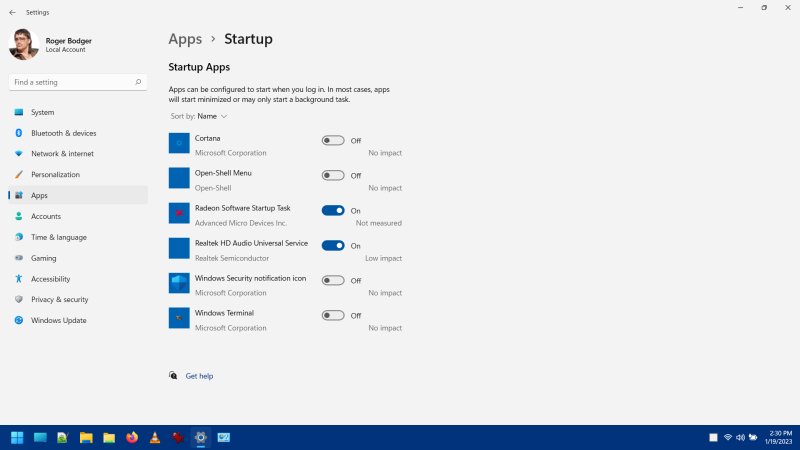Open the volume speaker tray icon
The image size is (800, 450).
[740, 437]
